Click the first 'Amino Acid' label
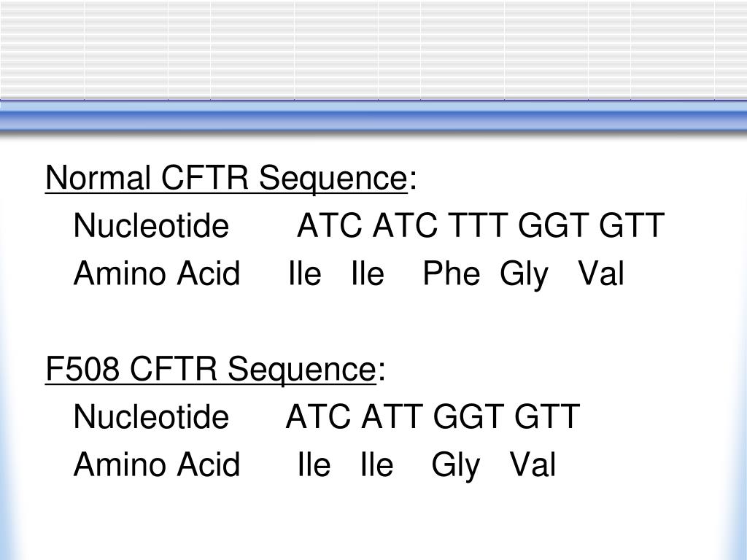This screenshot has height=560, width=747. (x=157, y=273)
